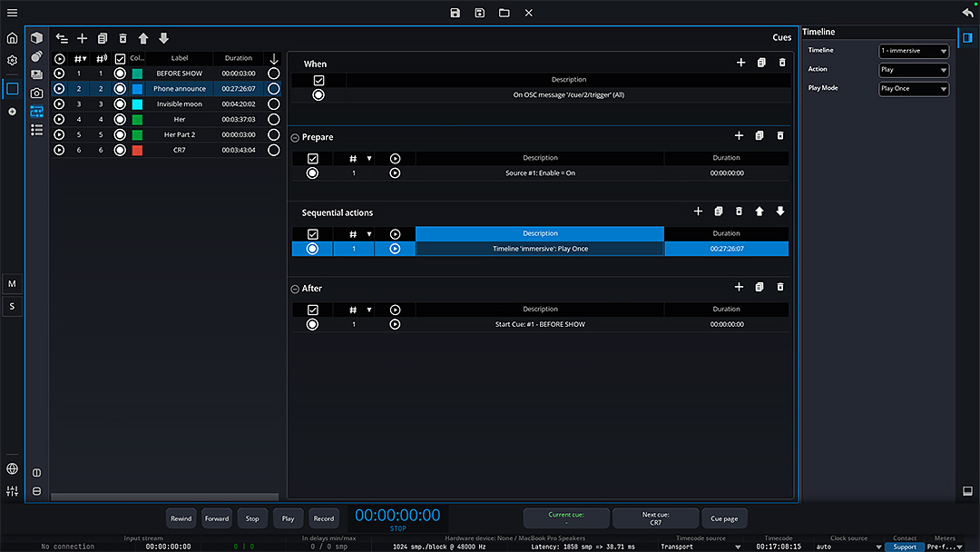The height and width of the screenshot is (552, 980).
Task: Toggle enable for Invisible moon cue
Action: [x=120, y=104]
